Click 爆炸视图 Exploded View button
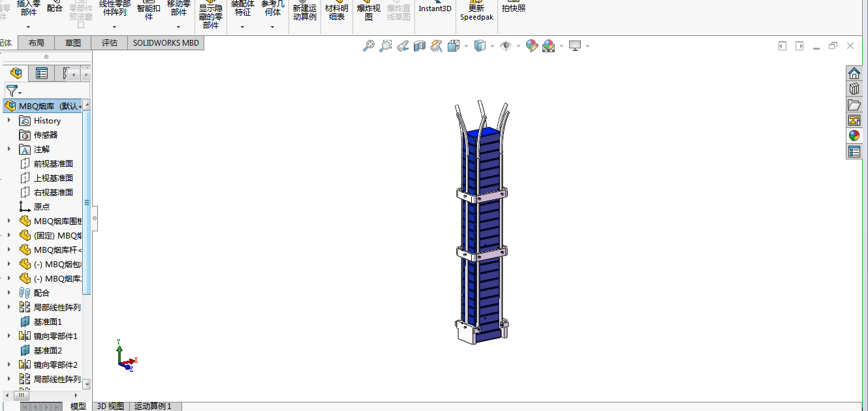This screenshot has height=411, width=868. click(x=369, y=10)
